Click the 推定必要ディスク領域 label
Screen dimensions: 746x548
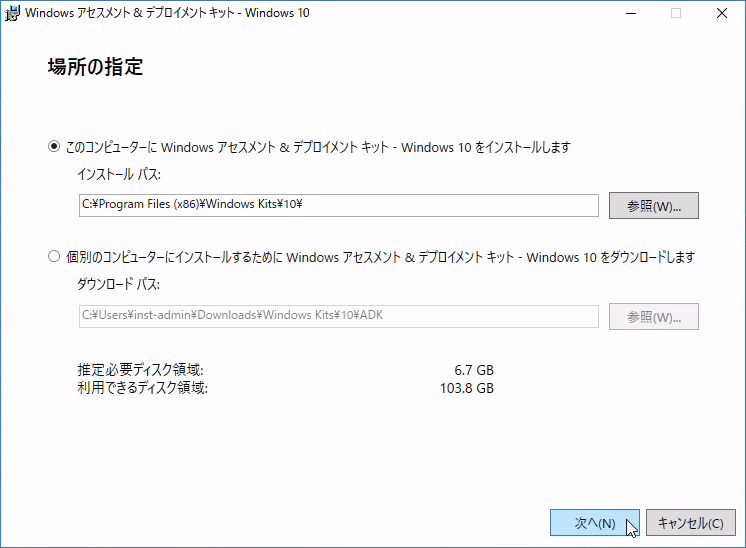(x=140, y=370)
